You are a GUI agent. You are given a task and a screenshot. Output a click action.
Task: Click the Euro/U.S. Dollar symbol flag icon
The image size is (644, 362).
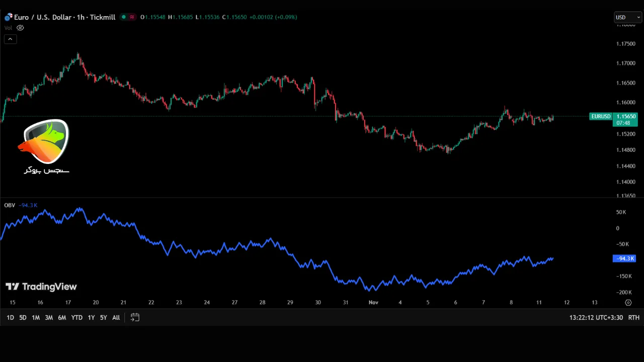pos(8,17)
